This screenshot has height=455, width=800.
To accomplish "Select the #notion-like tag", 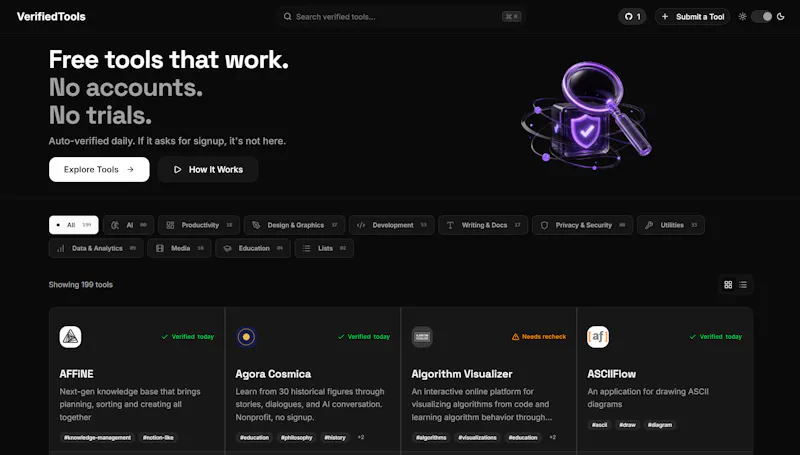I will point(158,438).
